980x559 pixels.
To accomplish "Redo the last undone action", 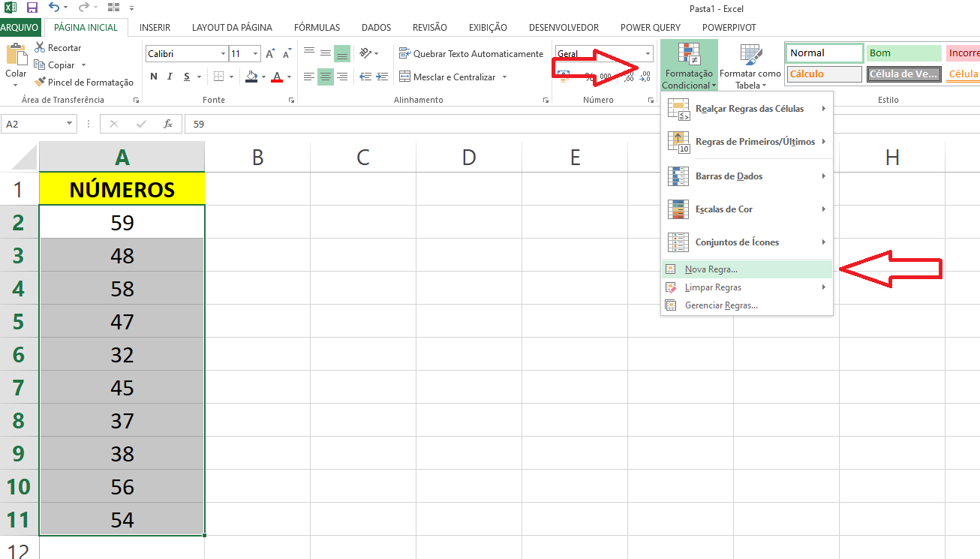I will (x=83, y=8).
